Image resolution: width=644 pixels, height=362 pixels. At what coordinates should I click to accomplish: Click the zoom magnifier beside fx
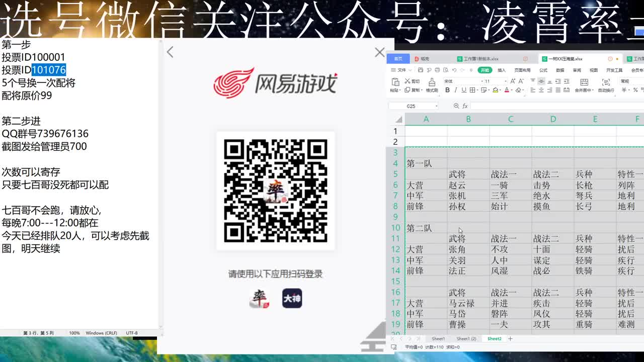456,106
